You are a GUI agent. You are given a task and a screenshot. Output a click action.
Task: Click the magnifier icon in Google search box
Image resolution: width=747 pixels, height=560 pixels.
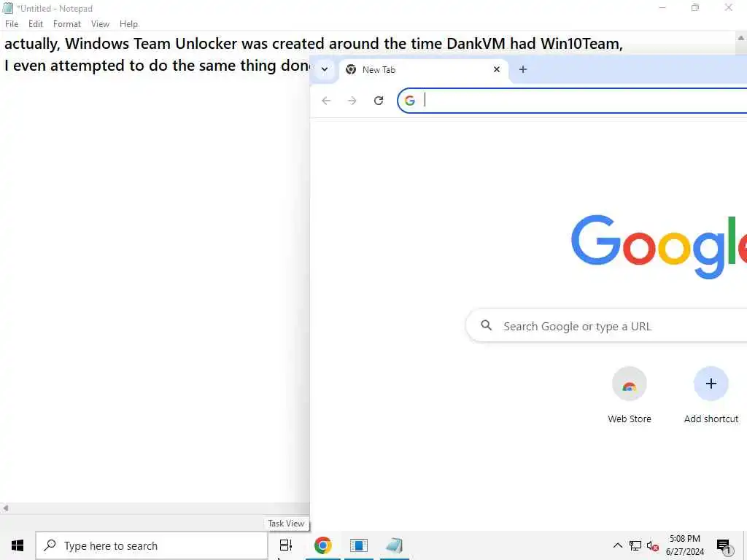click(486, 325)
